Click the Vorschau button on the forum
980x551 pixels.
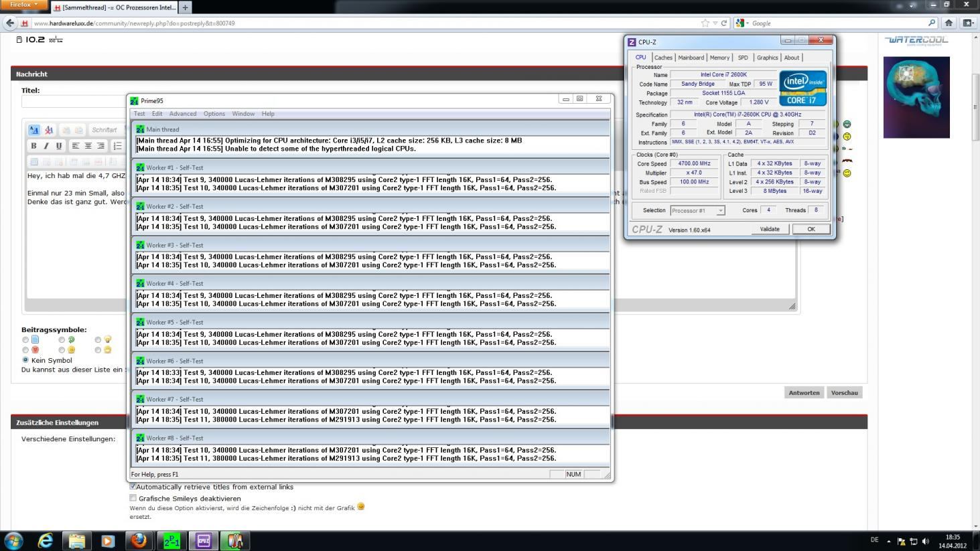tap(844, 392)
